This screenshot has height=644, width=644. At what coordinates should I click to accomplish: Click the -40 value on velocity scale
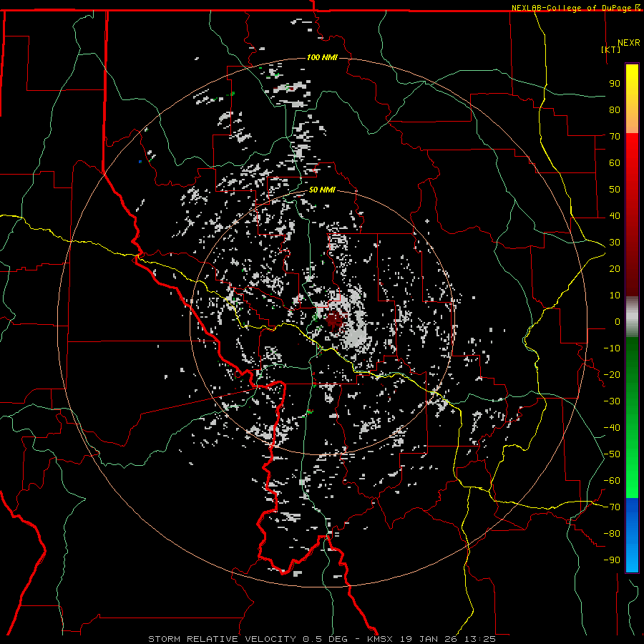(x=612, y=428)
